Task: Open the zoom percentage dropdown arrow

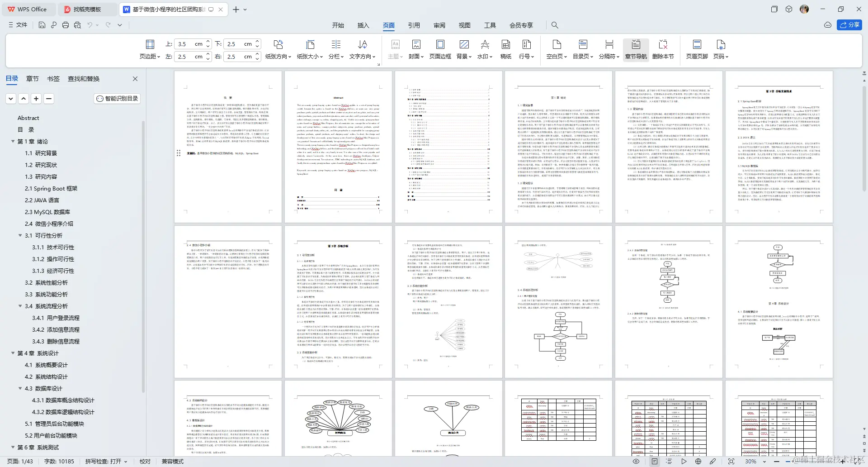Action: (x=764, y=462)
